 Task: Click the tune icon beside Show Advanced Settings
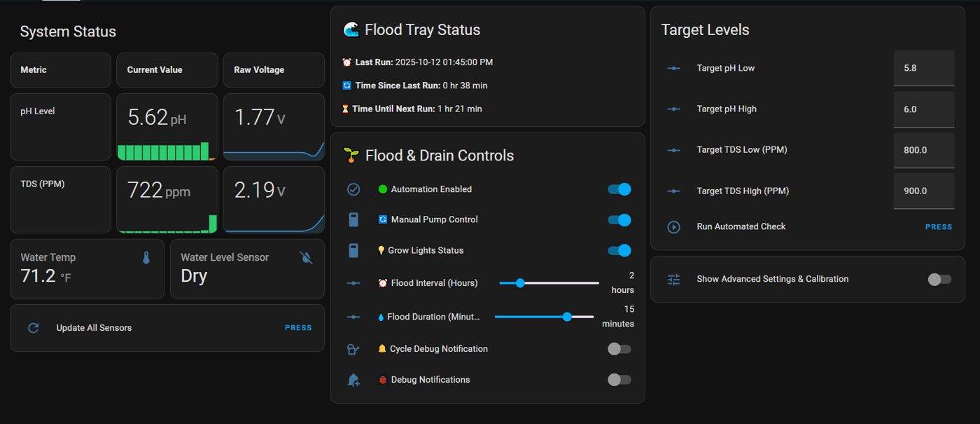[673, 279]
